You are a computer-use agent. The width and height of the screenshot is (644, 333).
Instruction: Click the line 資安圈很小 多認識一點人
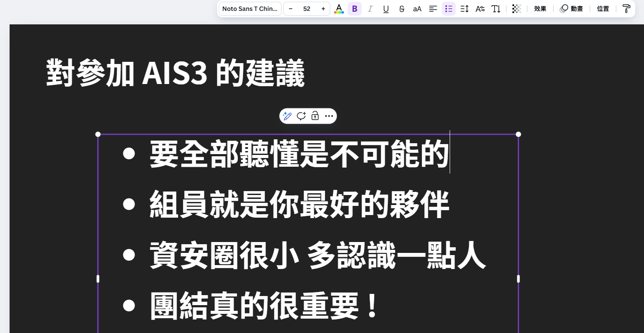[318, 255]
